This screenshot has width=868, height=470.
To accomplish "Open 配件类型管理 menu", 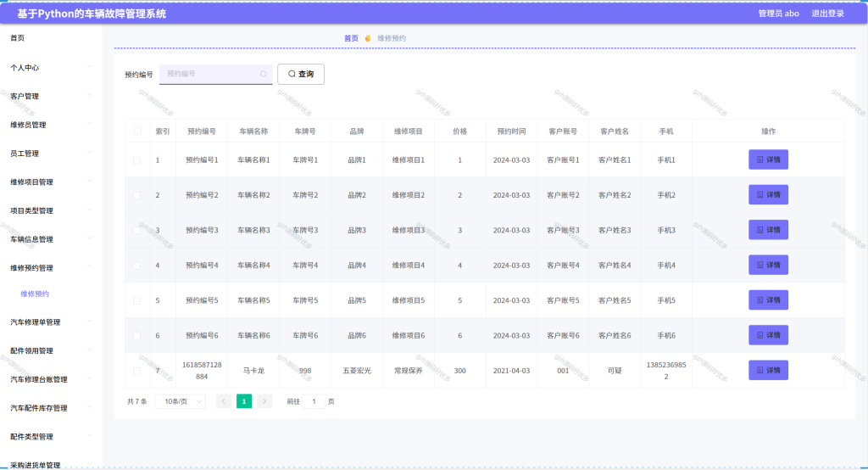I will (x=51, y=437).
